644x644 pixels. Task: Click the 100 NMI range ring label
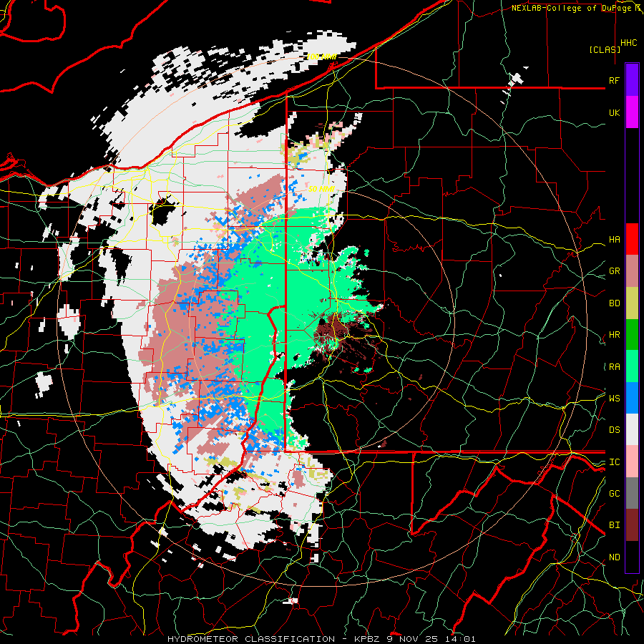pos(321,57)
